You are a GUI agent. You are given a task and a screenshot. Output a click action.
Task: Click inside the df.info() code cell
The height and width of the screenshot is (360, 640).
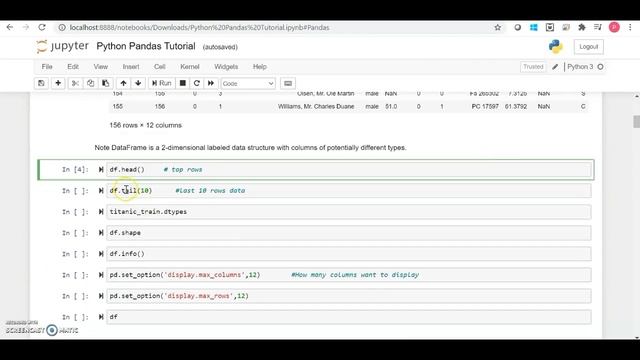(x=349, y=254)
